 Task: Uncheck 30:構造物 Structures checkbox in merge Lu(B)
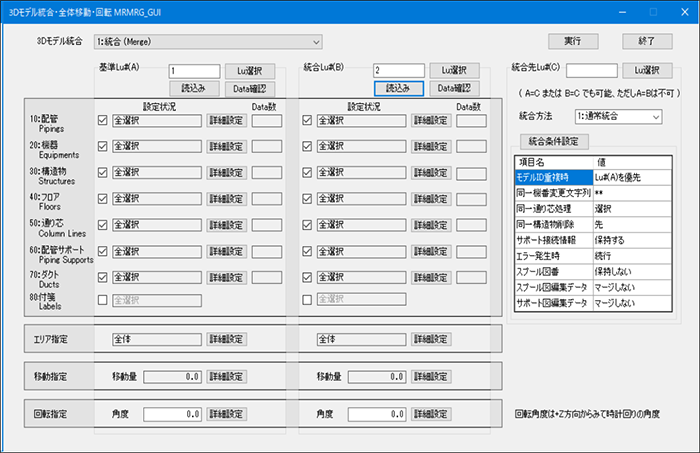[x=307, y=173]
